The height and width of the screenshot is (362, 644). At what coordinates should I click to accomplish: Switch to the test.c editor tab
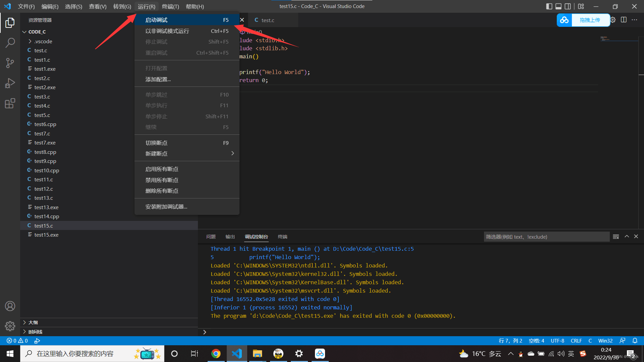(268, 20)
